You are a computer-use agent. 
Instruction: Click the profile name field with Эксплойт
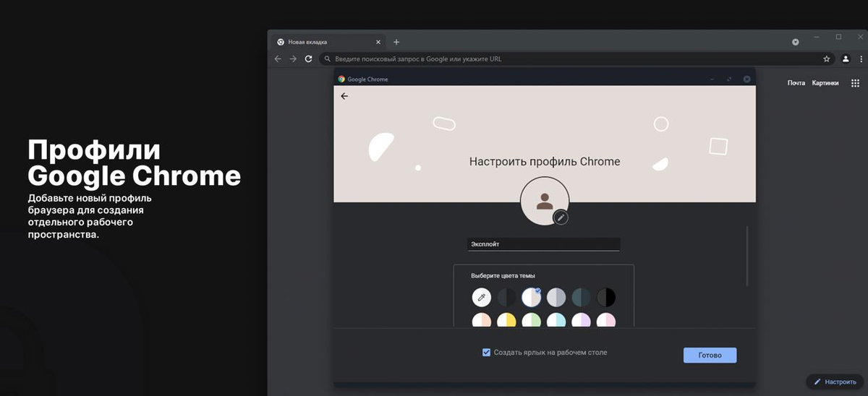click(544, 244)
